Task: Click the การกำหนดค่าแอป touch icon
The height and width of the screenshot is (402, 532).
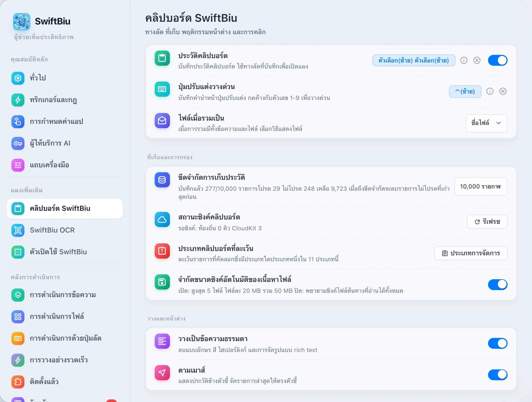Action: pyautogui.click(x=18, y=122)
